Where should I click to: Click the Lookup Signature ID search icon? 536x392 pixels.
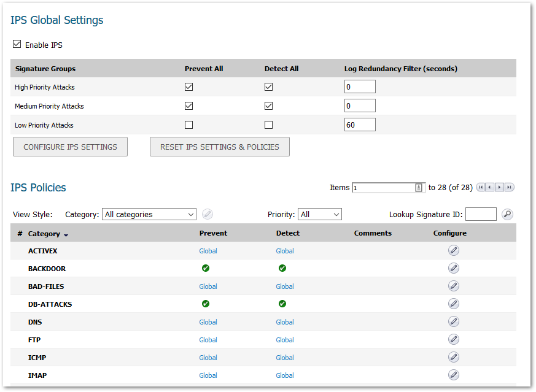[x=507, y=214]
